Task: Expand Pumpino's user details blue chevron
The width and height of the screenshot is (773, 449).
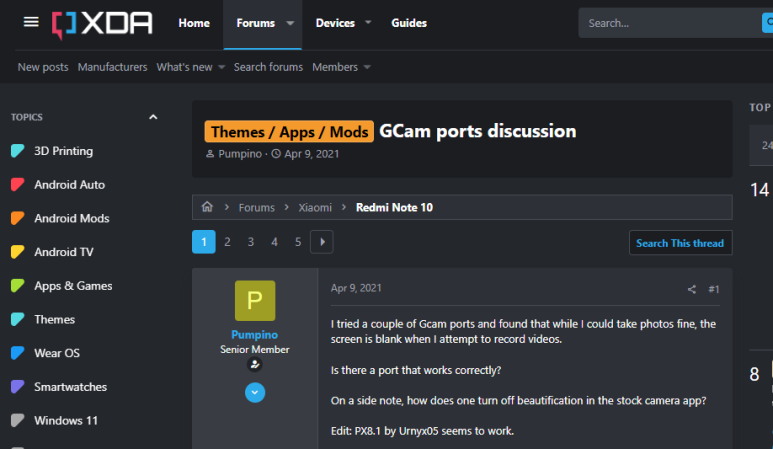Action: click(255, 393)
